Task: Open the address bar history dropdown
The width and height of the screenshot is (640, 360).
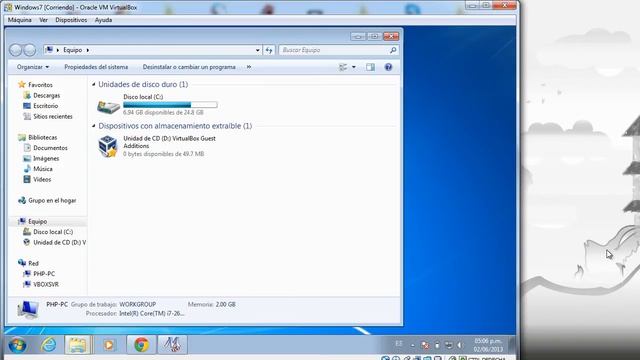Action: tap(258, 50)
